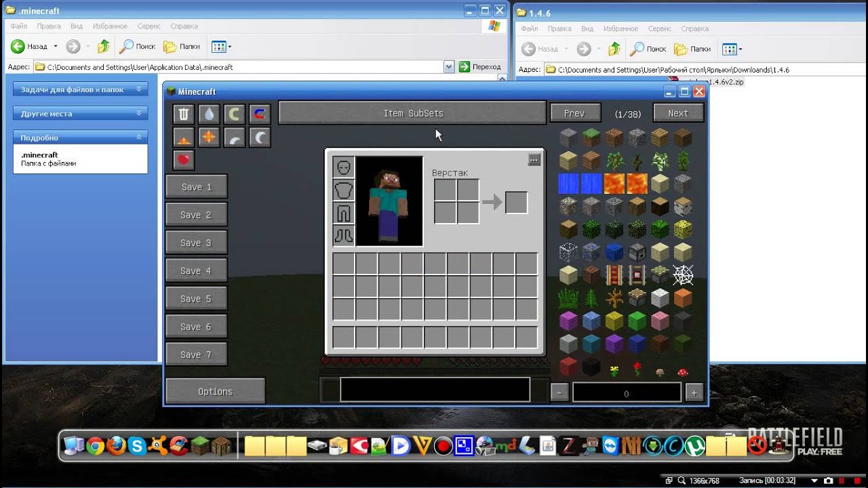The width and height of the screenshot is (868, 488).
Task: Open uTorrent from the dock
Action: click(694, 445)
